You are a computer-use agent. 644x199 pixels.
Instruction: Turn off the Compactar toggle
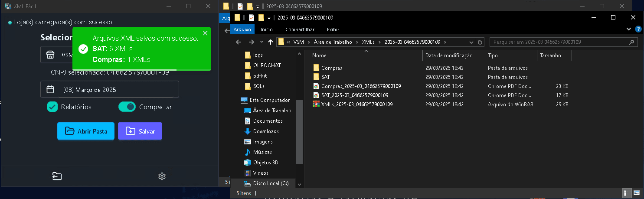tap(127, 107)
